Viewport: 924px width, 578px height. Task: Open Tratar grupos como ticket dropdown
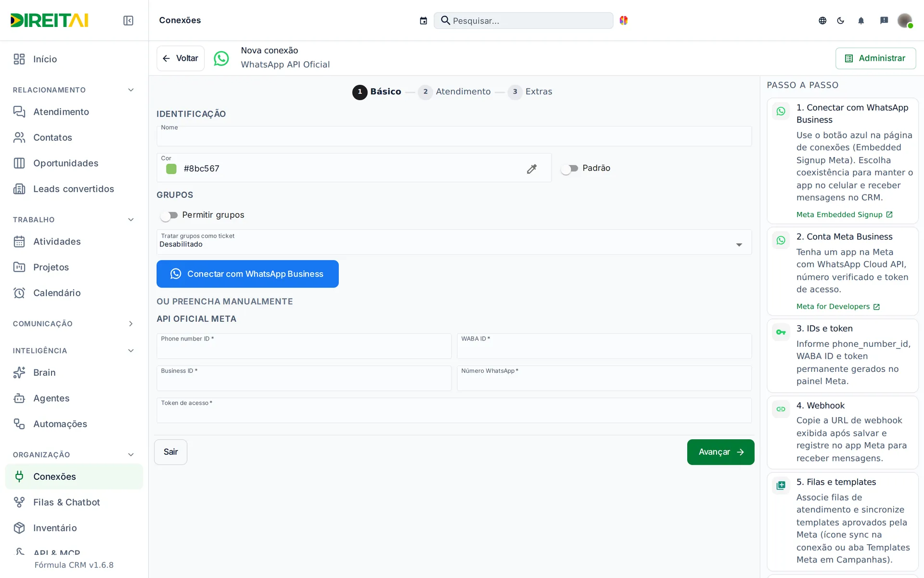tap(454, 242)
